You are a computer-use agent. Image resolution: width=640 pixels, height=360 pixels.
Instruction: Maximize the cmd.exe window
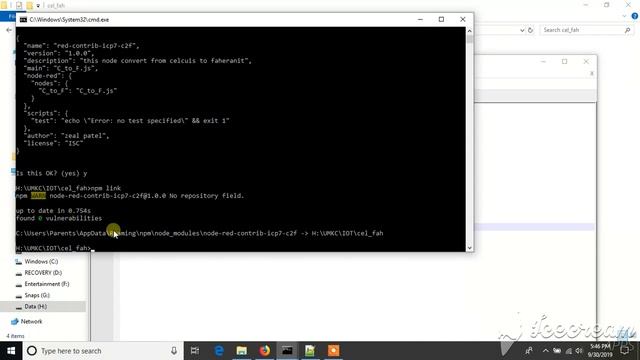(x=441, y=19)
